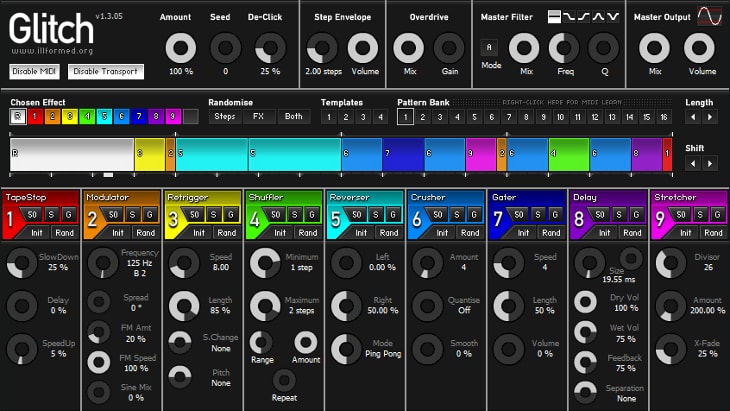
Task: Randomise Both steps and FX
Action: coord(293,116)
